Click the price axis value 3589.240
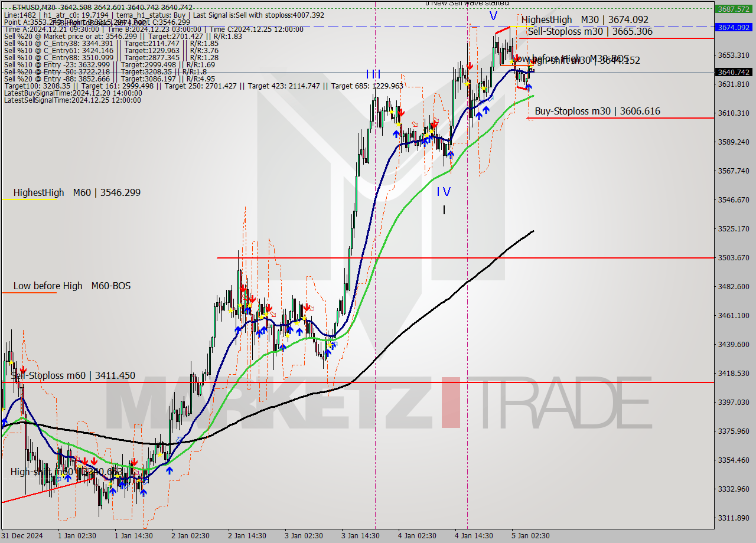The height and width of the screenshot is (543, 756). click(733, 142)
